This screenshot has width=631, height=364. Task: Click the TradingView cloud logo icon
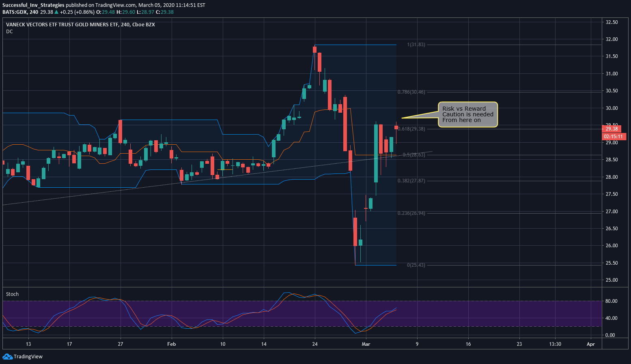pyautogui.click(x=7, y=357)
